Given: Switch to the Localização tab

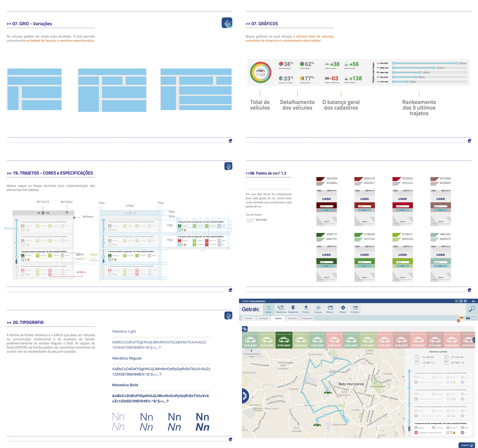Looking at the screenshot, I should [263, 318].
